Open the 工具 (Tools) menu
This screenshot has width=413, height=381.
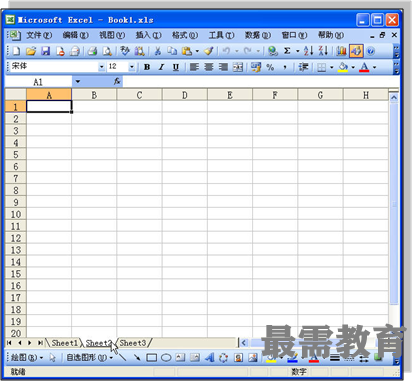tap(221, 35)
